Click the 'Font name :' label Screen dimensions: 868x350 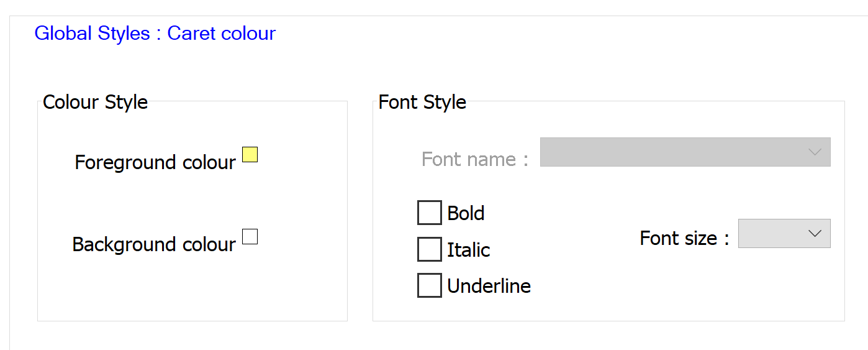475,159
